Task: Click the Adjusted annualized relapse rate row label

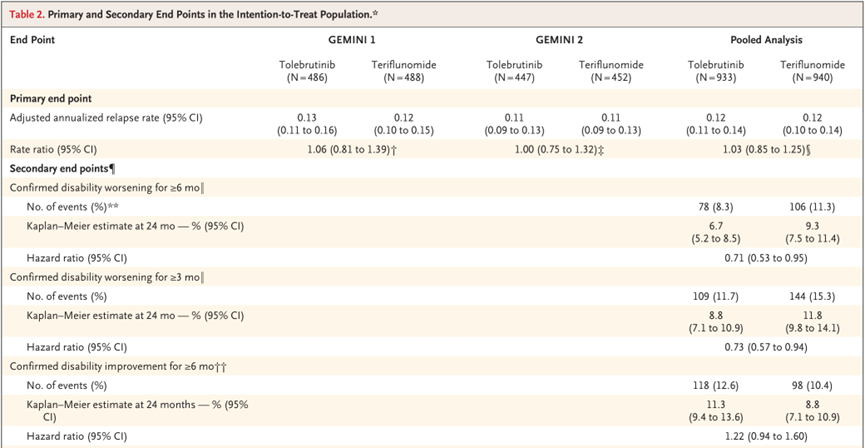Action: pos(106,118)
